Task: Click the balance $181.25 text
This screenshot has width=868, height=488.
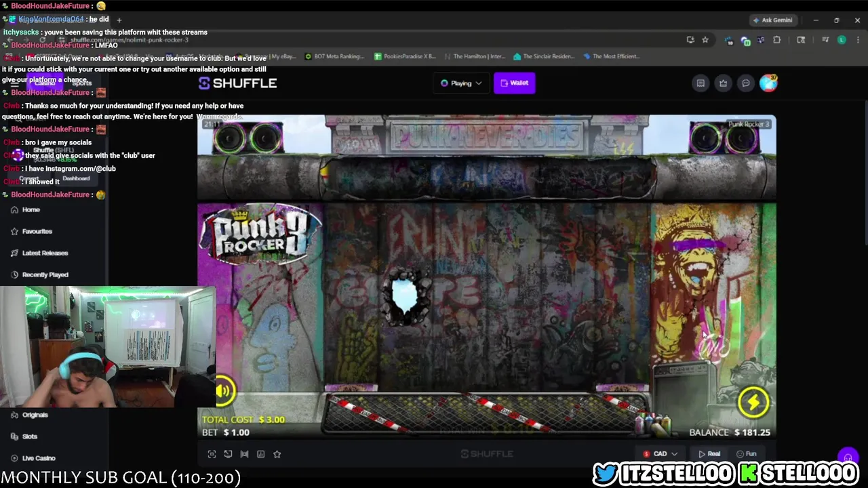Action: click(x=752, y=432)
